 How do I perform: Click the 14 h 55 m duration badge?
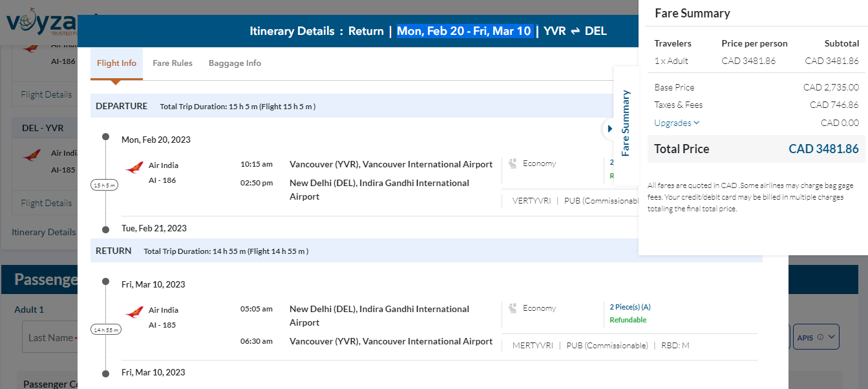105,330
